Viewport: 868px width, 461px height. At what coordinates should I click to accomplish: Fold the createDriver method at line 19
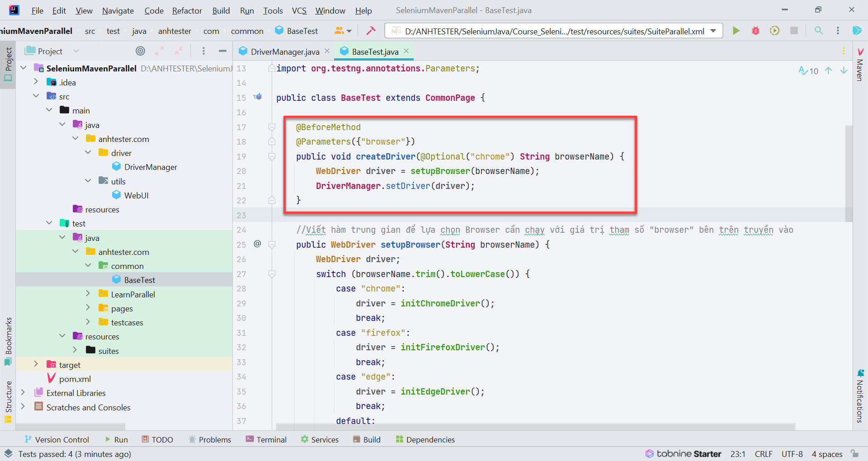(272, 156)
